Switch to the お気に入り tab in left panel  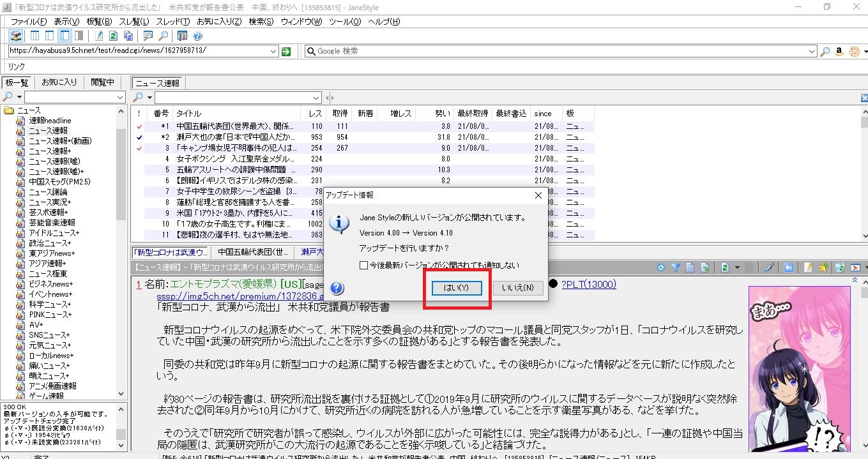[x=59, y=82]
